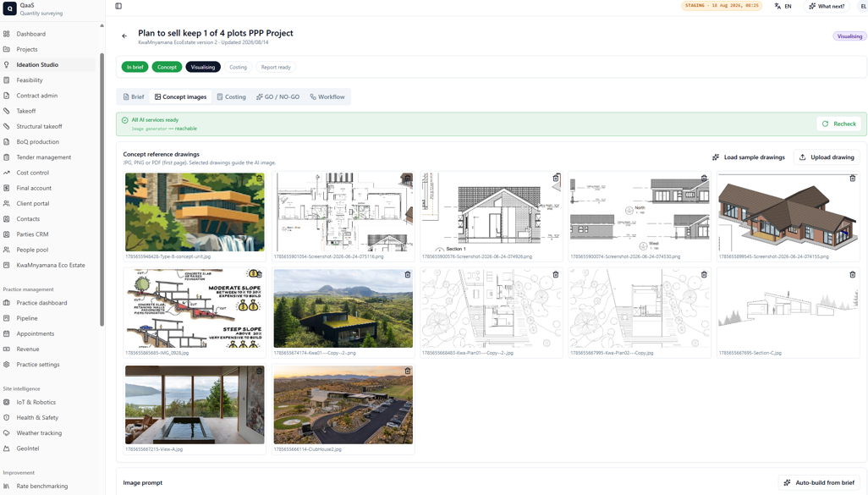Switch to Concept images tab
The width and height of the screenshot is (868, 495).
(x=180, y=97)
